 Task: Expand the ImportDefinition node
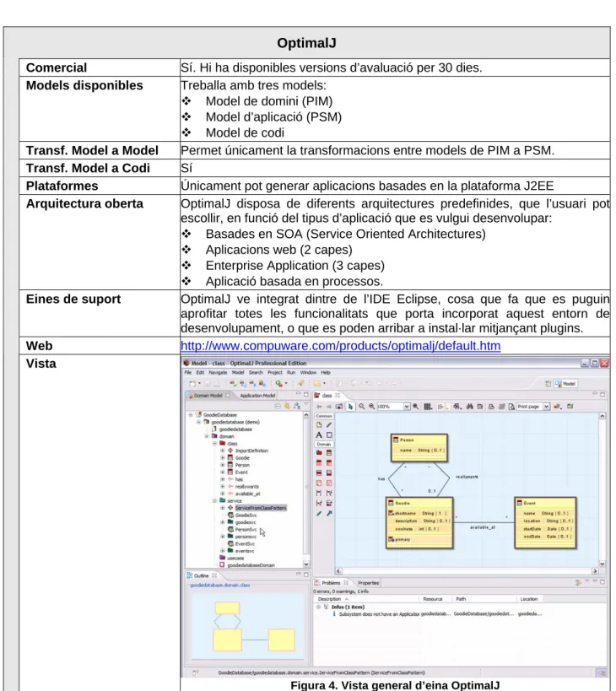223,451
